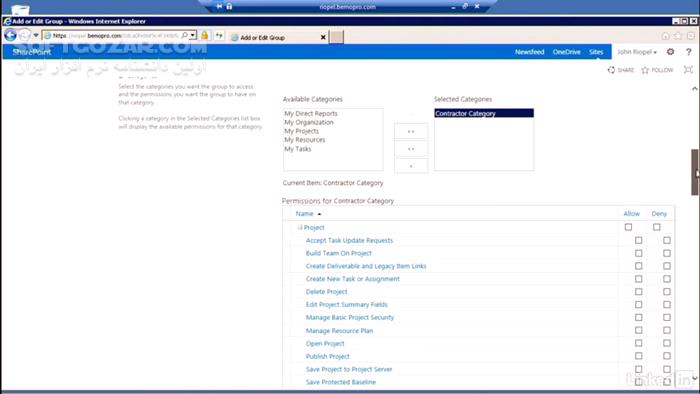Select My Direct Reports in Available Categories
This screenshot has width=700, height=394.
pos(311,113)
